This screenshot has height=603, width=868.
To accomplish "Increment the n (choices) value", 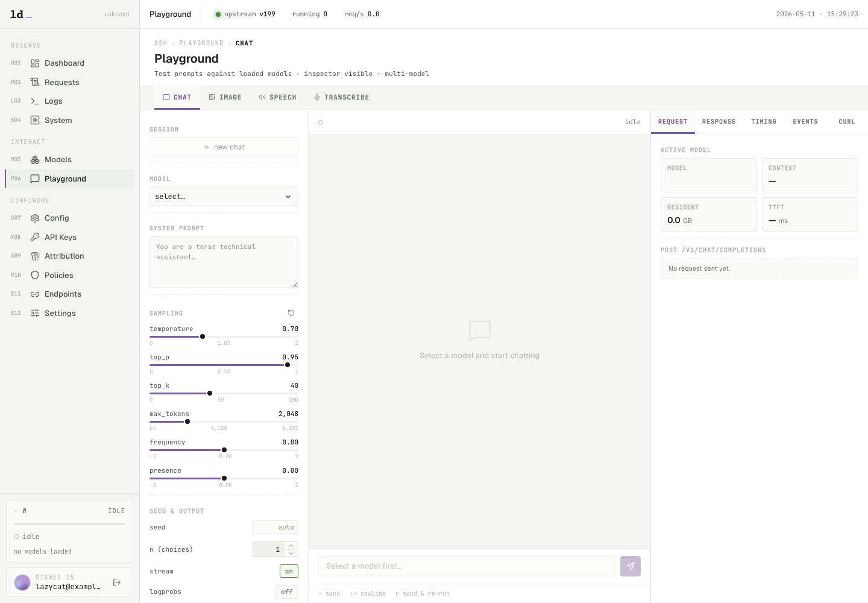I will point(291,546).
